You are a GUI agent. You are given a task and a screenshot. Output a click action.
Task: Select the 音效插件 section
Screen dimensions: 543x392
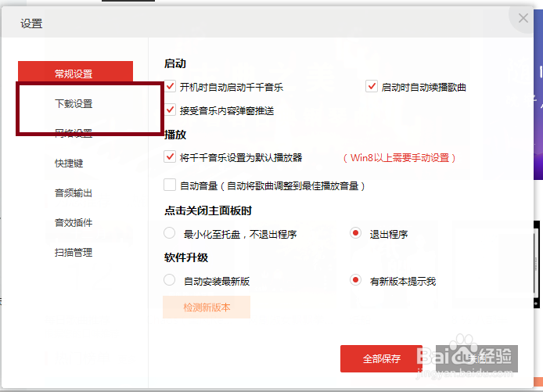pyautogui.click(x=74, y=223)
